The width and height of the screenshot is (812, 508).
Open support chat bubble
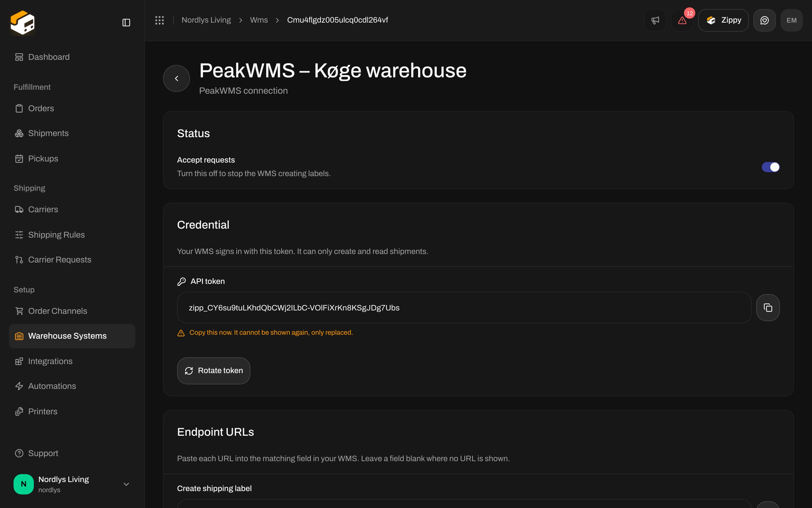pos(764,20)
